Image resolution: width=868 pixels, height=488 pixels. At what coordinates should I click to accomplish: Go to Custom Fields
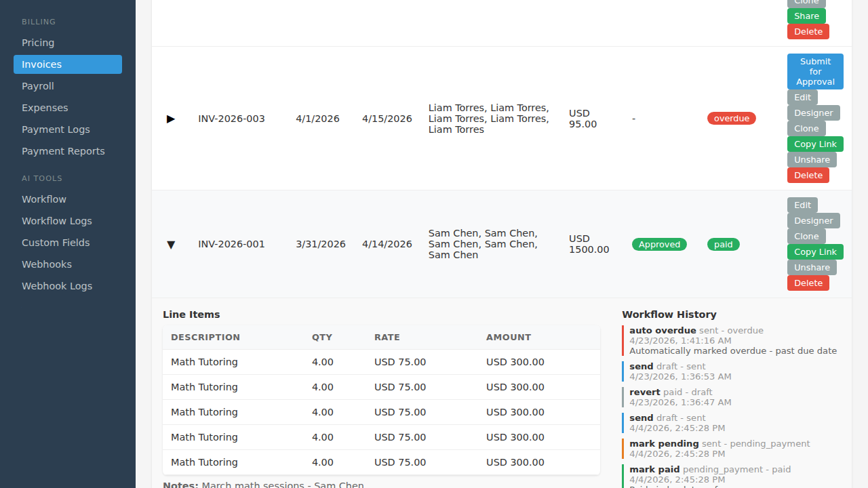(x=68, y=243)
